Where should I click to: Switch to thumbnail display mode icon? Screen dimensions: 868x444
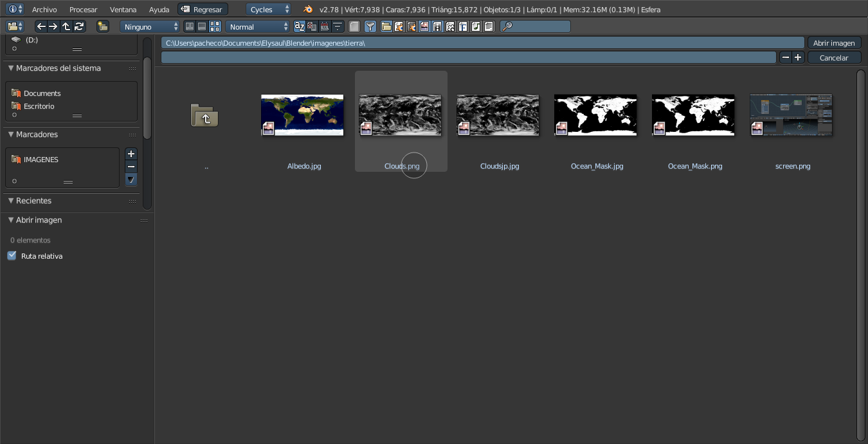[x=215, y=26]
